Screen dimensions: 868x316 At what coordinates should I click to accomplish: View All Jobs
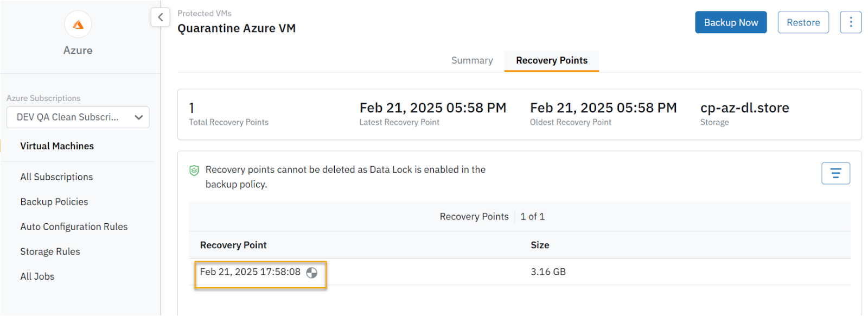click(x=37, y=276)
